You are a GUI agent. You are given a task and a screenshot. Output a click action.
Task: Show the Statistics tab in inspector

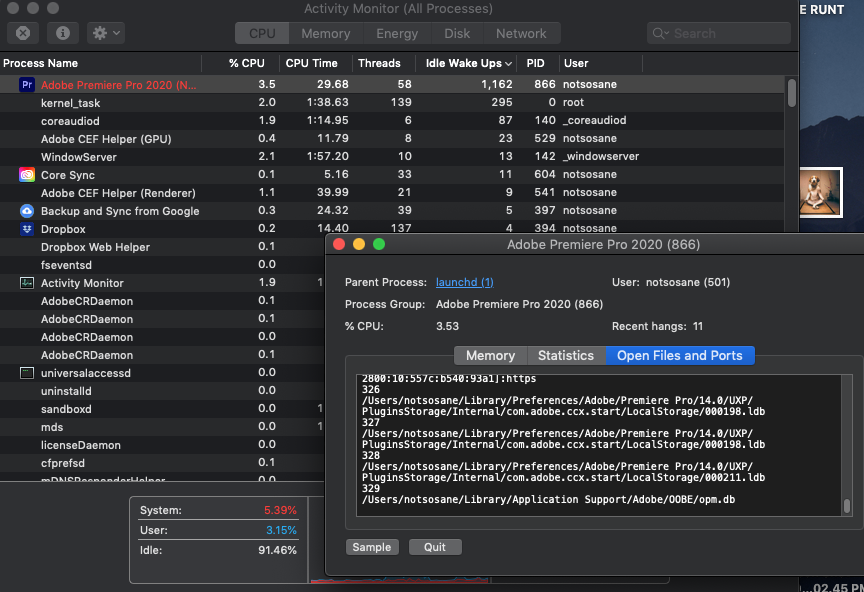click(565, 355)
